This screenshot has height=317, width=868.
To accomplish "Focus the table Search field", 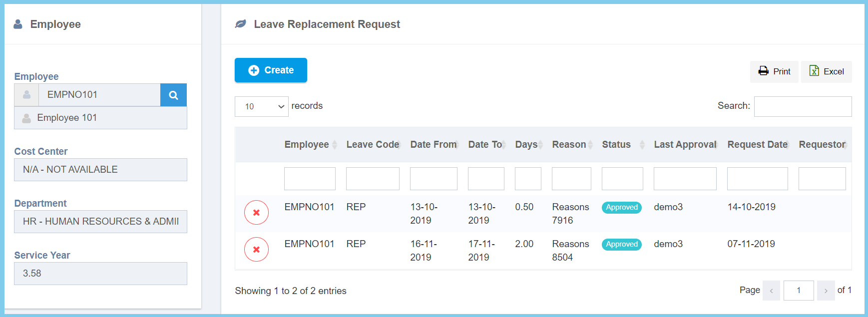I will pos(803,106).
